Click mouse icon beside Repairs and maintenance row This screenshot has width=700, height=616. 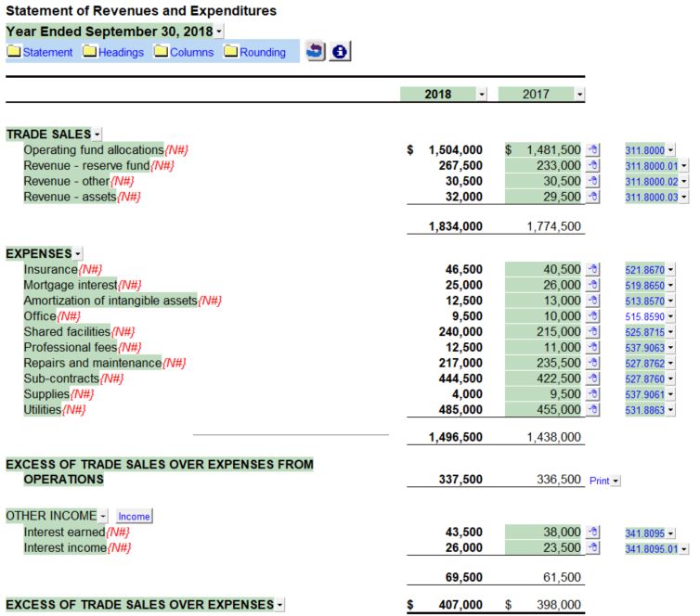coord(592,363)
